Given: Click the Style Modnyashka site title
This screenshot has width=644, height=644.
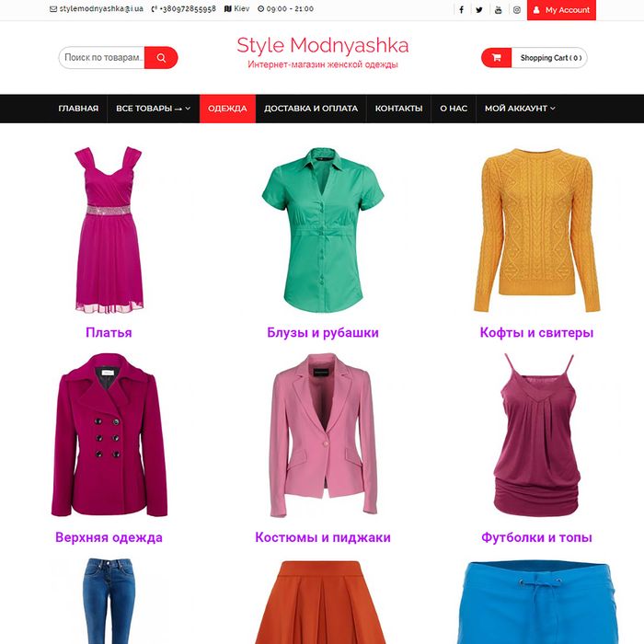Looking at the screenshot, I should (x=323, y=45).
